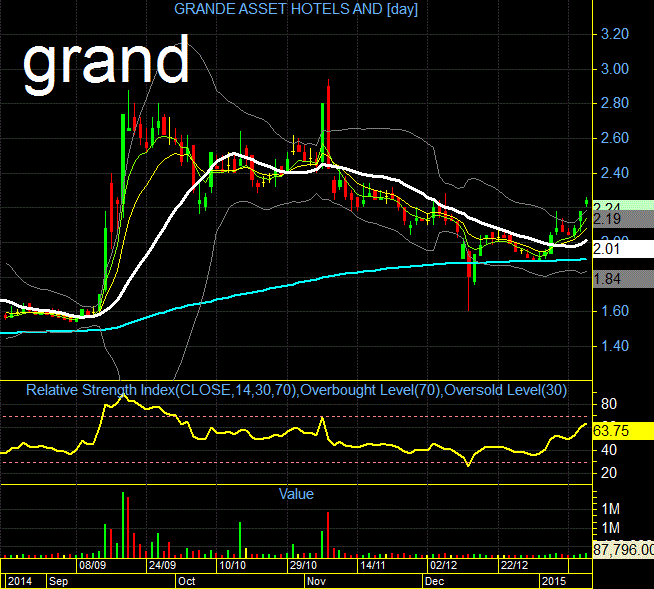This screenshot has width=654, height=589.
Task: Click the tall red volume bar in early November
Action: (x=328, y=535)
